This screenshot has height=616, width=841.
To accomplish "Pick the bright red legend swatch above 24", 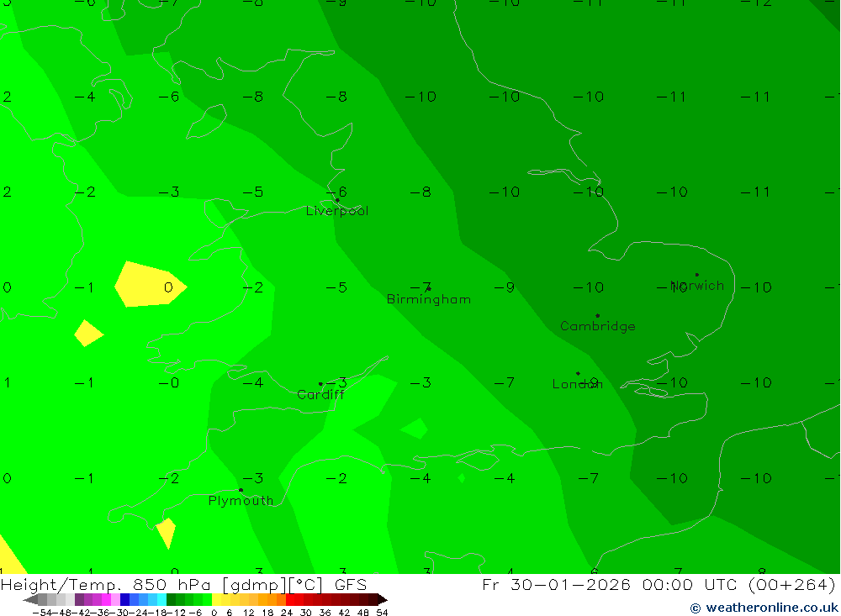I will (x=290, y=599).
